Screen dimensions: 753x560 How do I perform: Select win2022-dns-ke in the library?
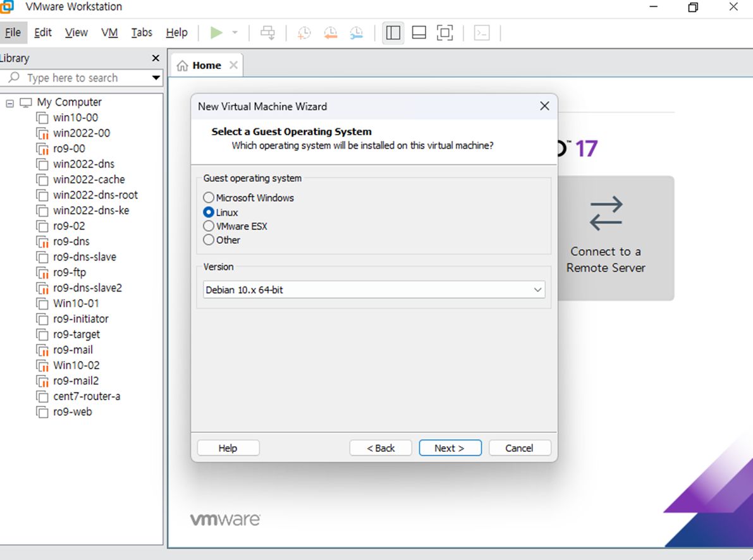click(91, 210)
